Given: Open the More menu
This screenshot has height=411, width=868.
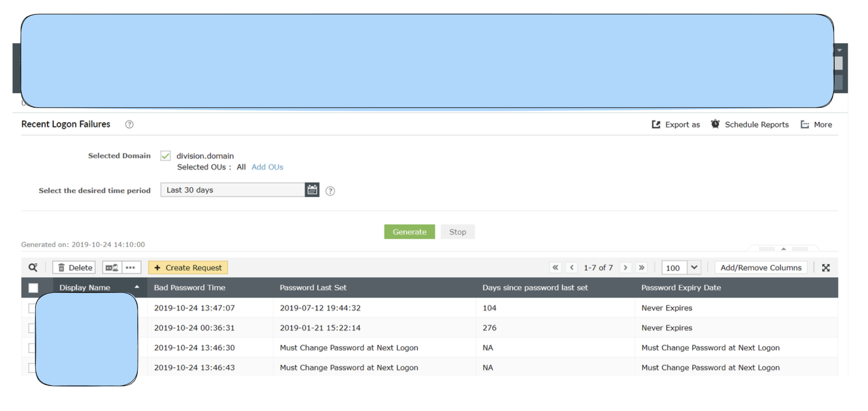Looking at the screenshot, I should pyautogui.click(x=817, y=124).
